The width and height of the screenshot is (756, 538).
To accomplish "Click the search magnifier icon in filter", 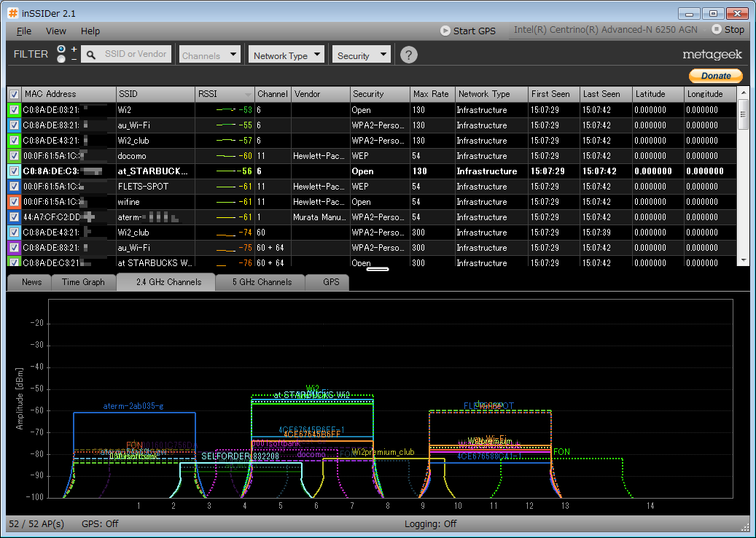I will tap(91, 55).
